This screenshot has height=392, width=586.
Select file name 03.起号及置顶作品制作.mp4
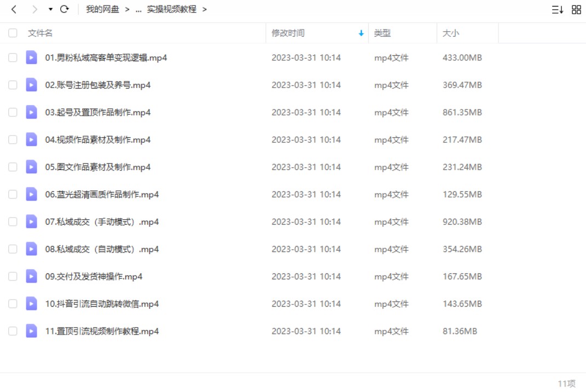click(x=98, y=113)
